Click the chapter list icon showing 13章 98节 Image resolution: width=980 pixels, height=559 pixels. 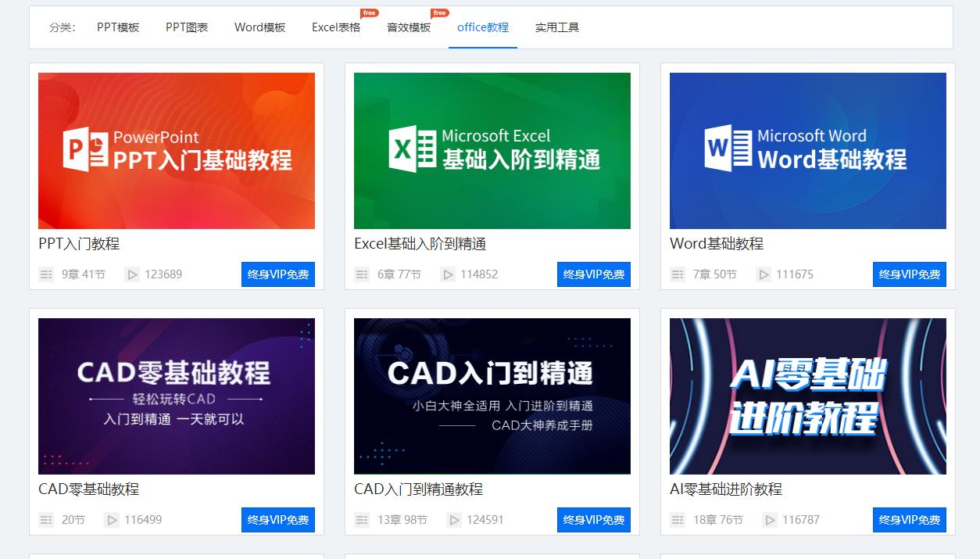tap(362, 520)
